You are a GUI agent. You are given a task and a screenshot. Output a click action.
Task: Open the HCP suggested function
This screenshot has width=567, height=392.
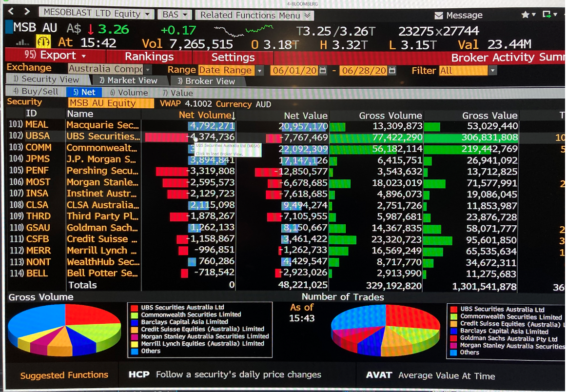click(x=225, y=374)
